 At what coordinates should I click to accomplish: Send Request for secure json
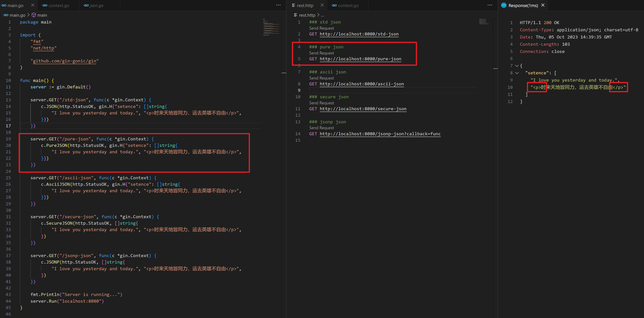tap(321, 103)
